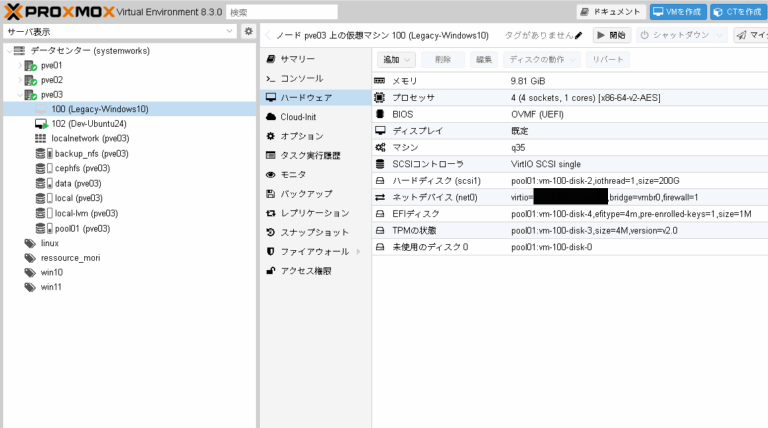Image resolution: width=768 pixels, height=428 pixels.
Task: Open the disk action dropdown
Action: pyautogui.click(x=542, y=60)
